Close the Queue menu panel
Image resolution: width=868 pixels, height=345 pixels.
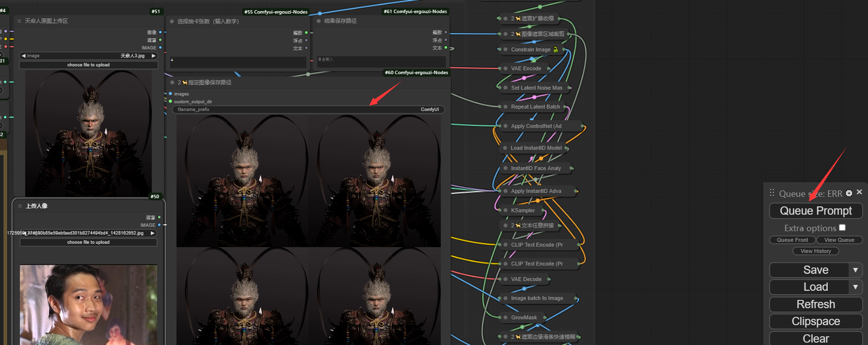[x=859, y=192]
